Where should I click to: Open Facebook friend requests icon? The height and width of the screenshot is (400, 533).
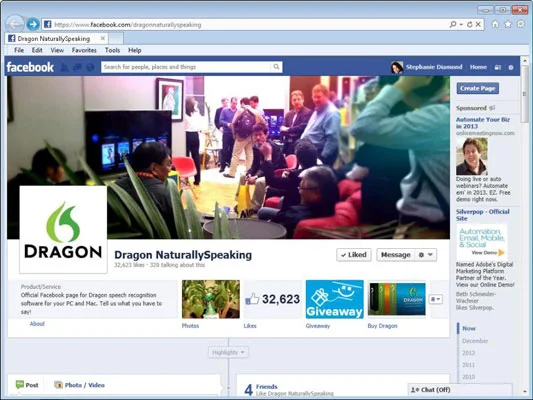(64, 67)
